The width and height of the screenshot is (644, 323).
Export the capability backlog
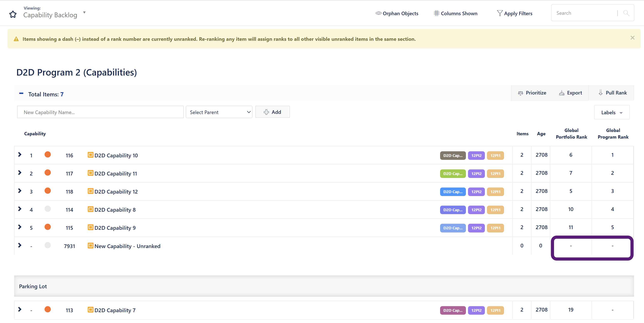pos(570,93)
